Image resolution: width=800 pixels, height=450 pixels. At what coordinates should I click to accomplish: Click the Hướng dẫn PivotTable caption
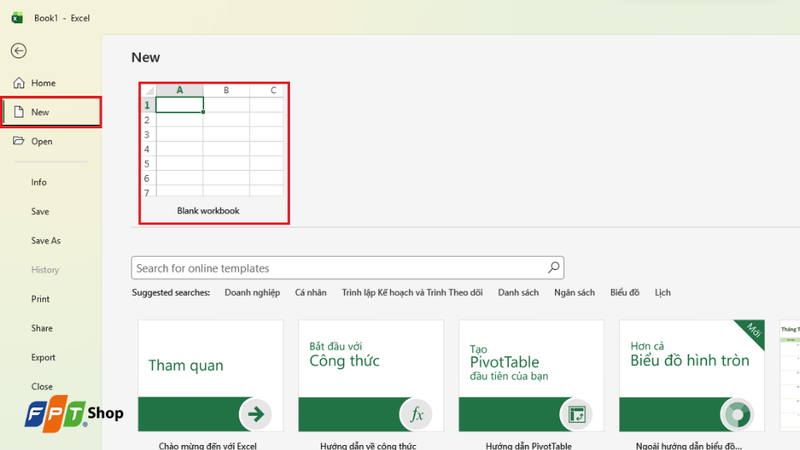click(529, 445)
